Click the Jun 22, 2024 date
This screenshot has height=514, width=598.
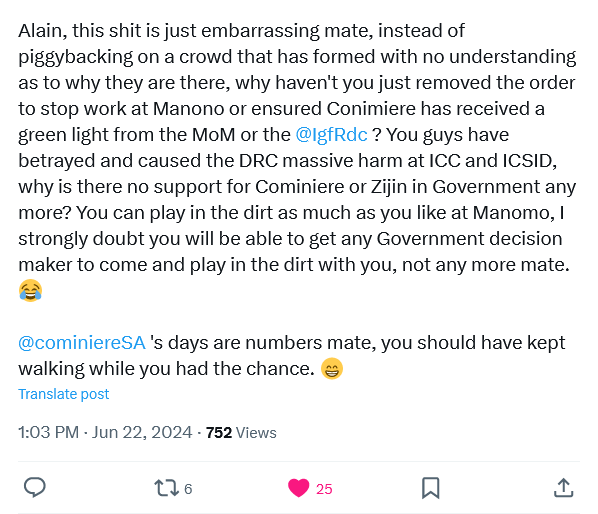[141, 432]
